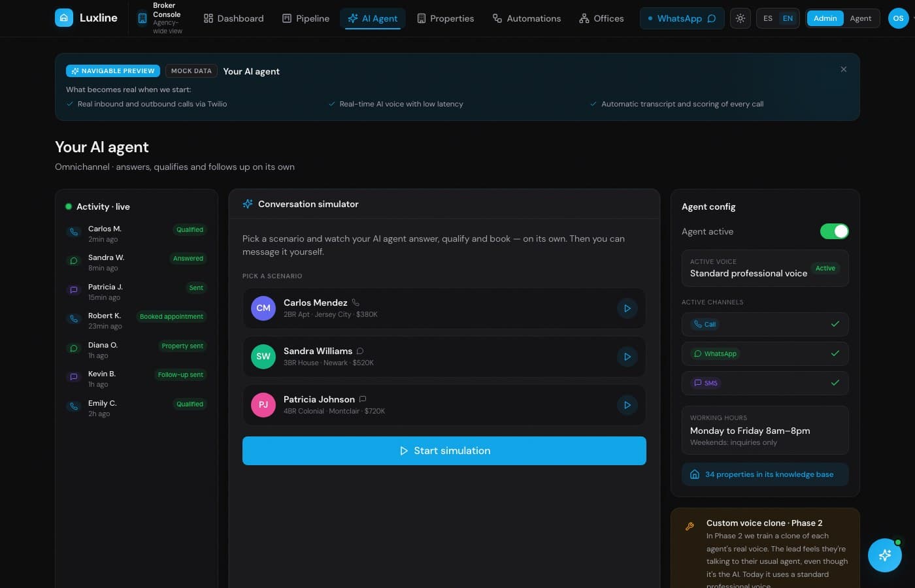Open the Automations tab
Viewport: 915px width, 588px height.
pyautogui.click(x=526, y=18)
